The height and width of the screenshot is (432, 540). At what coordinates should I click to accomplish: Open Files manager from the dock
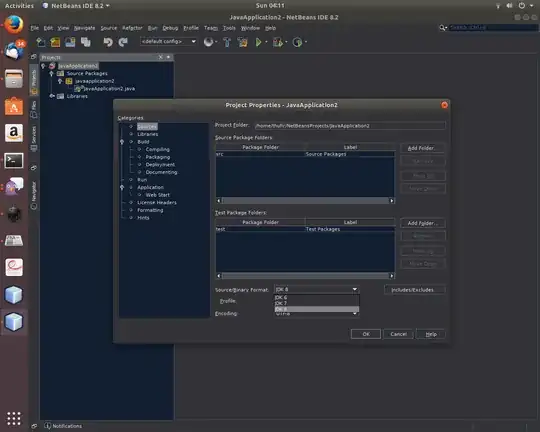pyautogui.click(x=14, y=79)
